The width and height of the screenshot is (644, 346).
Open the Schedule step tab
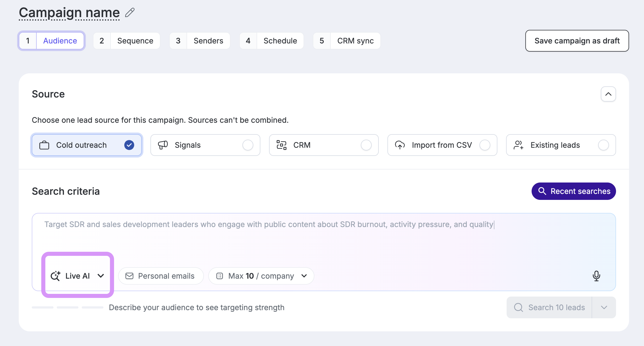pos(272,41)
